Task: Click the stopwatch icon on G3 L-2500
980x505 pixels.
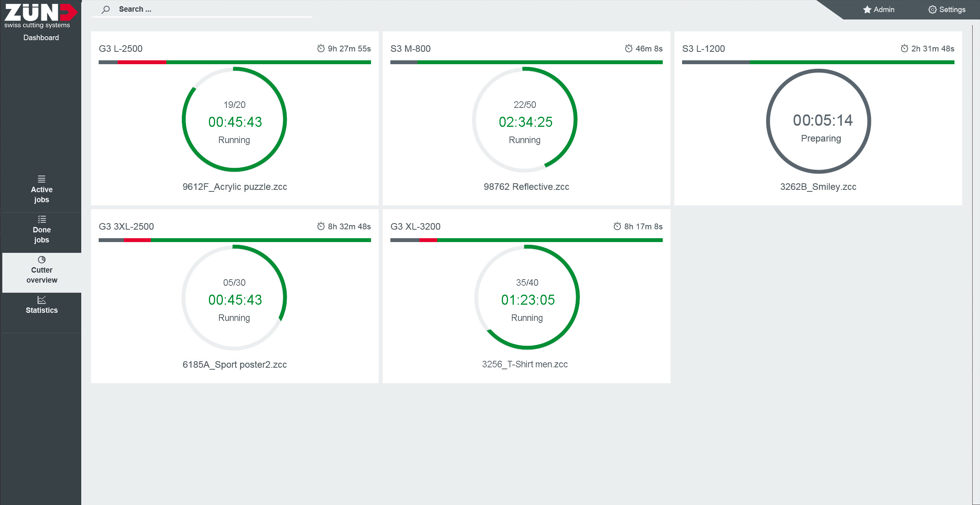Action: 321,48
